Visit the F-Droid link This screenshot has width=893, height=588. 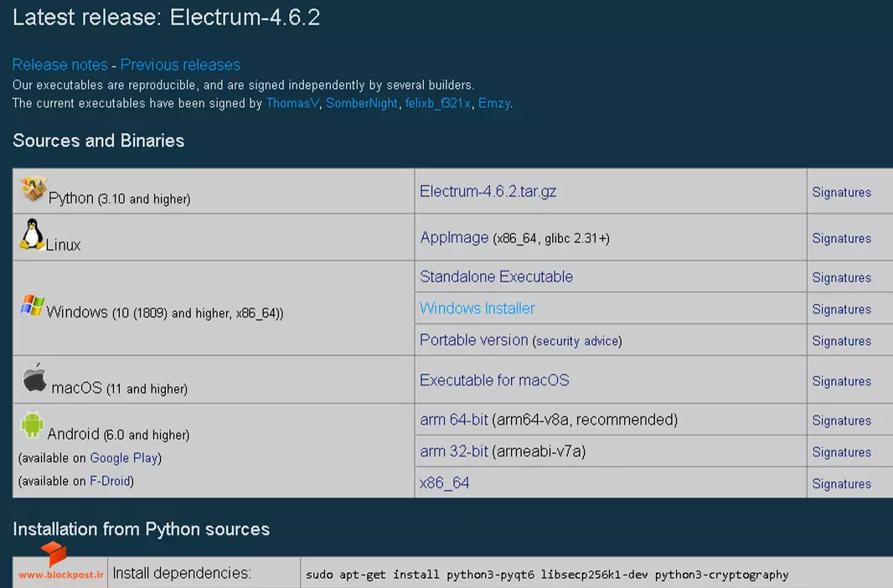tap(110, 481)
